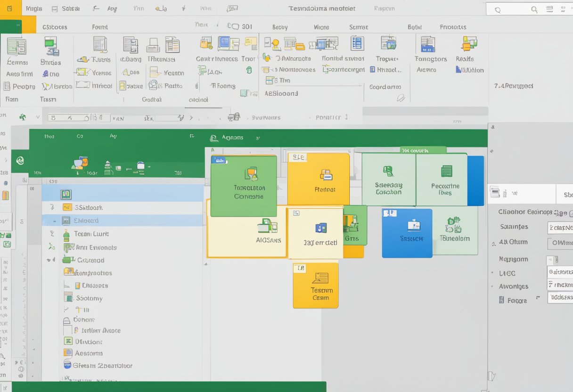Click the green padlock icon in the ribbon

(x=248, y=70)
